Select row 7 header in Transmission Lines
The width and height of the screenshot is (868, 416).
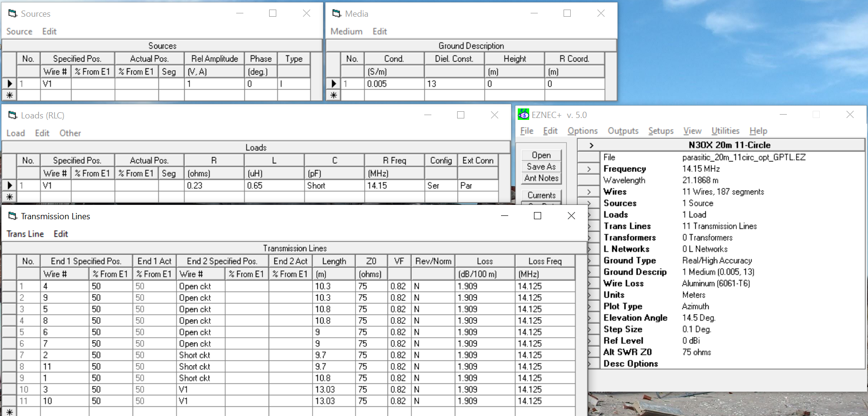(x=10, y=355)
